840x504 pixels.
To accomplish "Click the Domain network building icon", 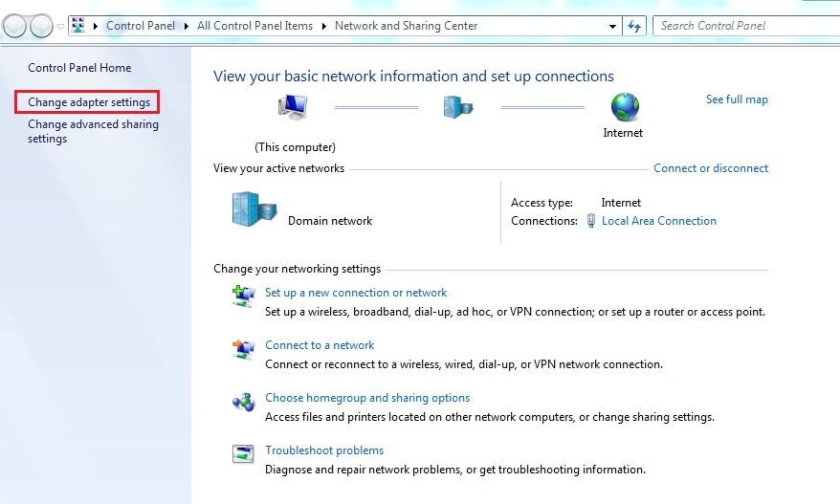I will coord(254,208).
